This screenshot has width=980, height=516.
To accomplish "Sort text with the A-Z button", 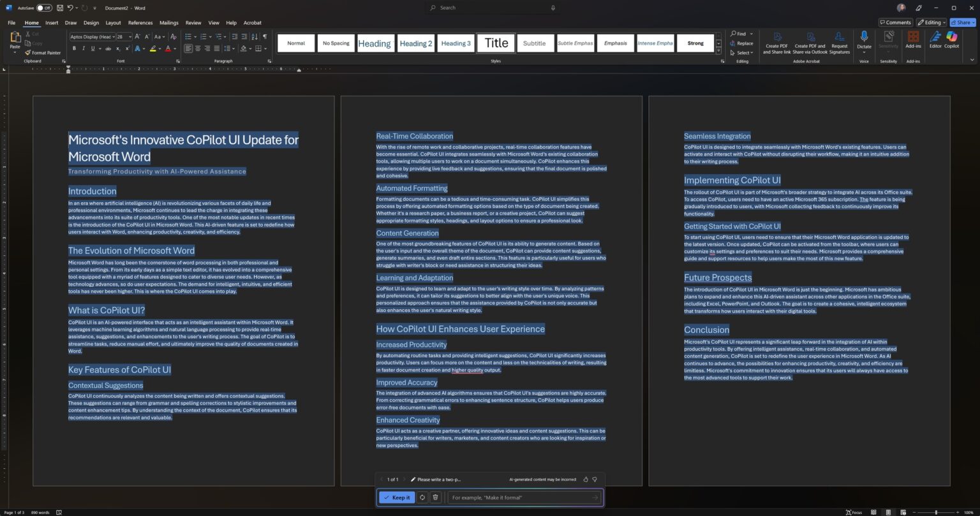I will pyautogui.click(x=253, y=37).
